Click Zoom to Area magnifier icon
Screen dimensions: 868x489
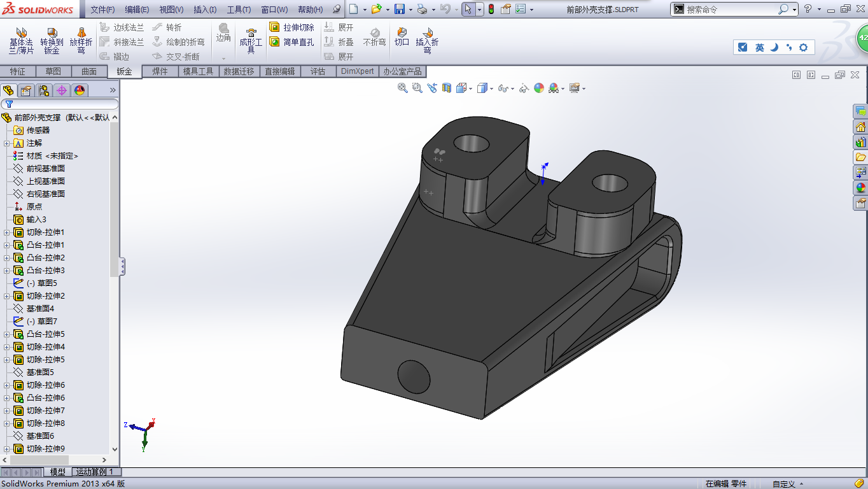[417, 89]
